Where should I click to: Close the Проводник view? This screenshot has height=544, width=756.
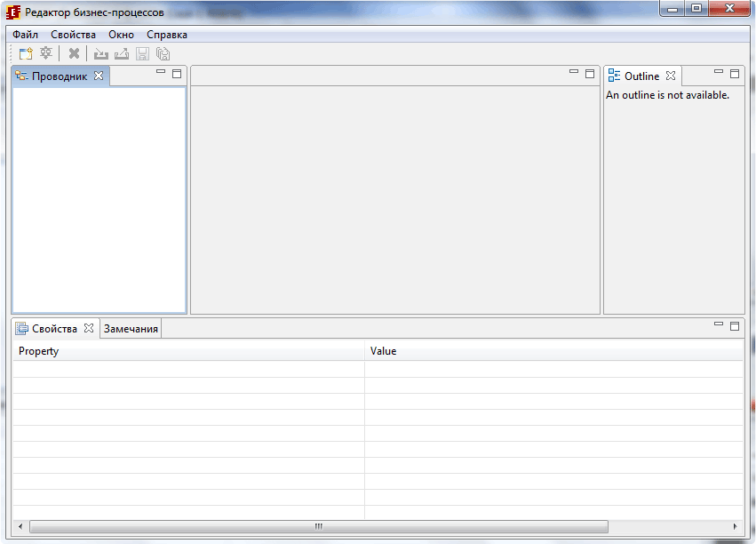coord(97,75)
